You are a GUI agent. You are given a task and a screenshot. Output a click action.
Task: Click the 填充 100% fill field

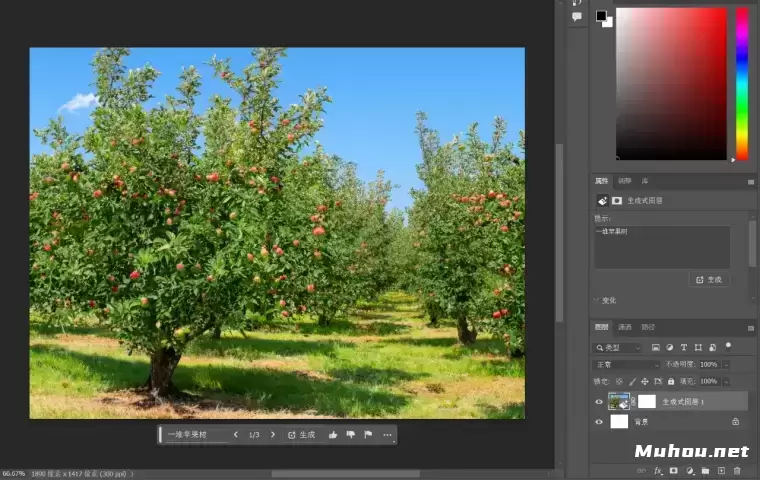(710, 382)
